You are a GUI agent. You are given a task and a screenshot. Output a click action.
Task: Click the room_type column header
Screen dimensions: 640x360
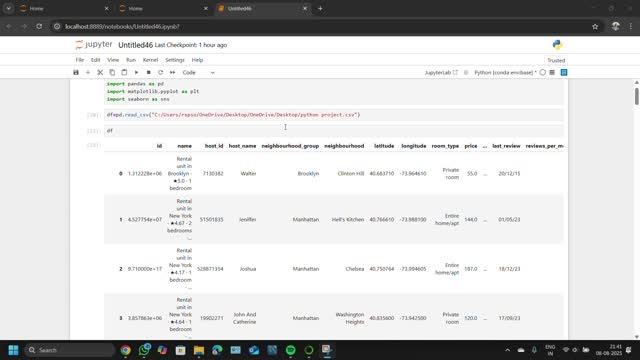pos(445,146)
